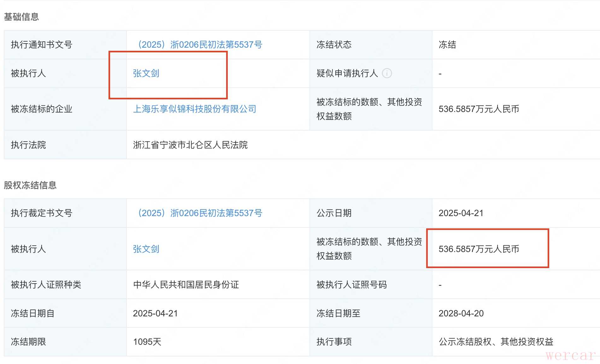The image size is (600, 364).
Task: Click the 执行法院 row label
Action: [28, 145]
